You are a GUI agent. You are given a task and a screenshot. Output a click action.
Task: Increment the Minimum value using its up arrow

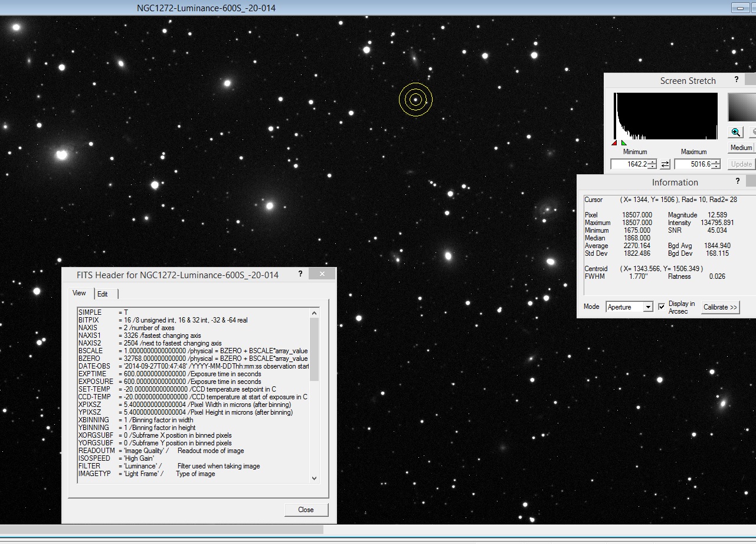pyautogui.click(x=652, y=161)
